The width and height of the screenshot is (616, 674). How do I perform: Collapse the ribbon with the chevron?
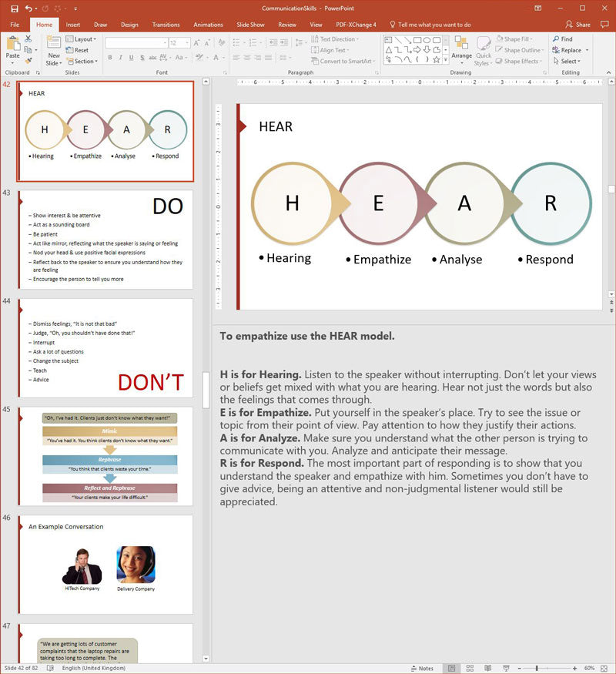click(x=609, y=72)
